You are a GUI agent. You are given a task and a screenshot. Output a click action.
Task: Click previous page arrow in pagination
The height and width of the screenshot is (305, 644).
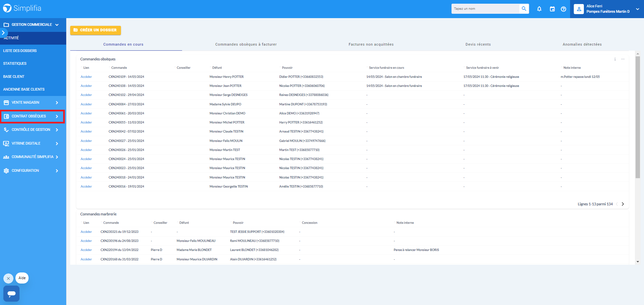point(617,204)
